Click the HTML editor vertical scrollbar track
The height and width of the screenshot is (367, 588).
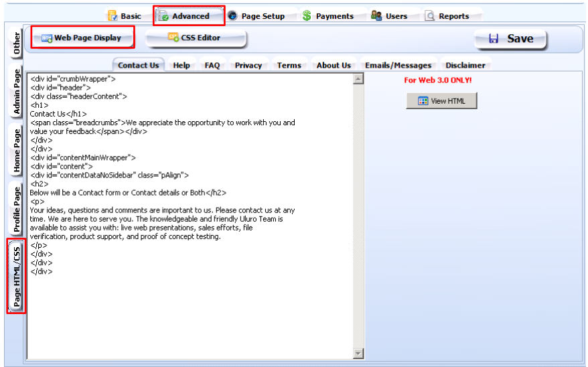click(x=358, y=216)
